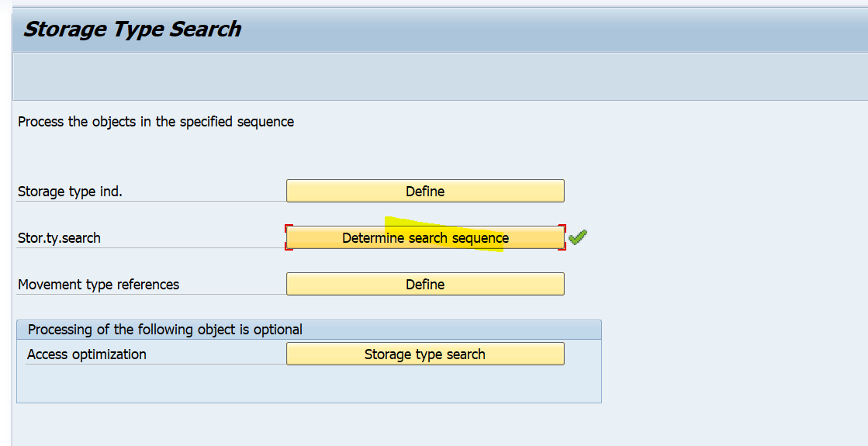Click blank space inside the optional group box

(x=309, y=384)
